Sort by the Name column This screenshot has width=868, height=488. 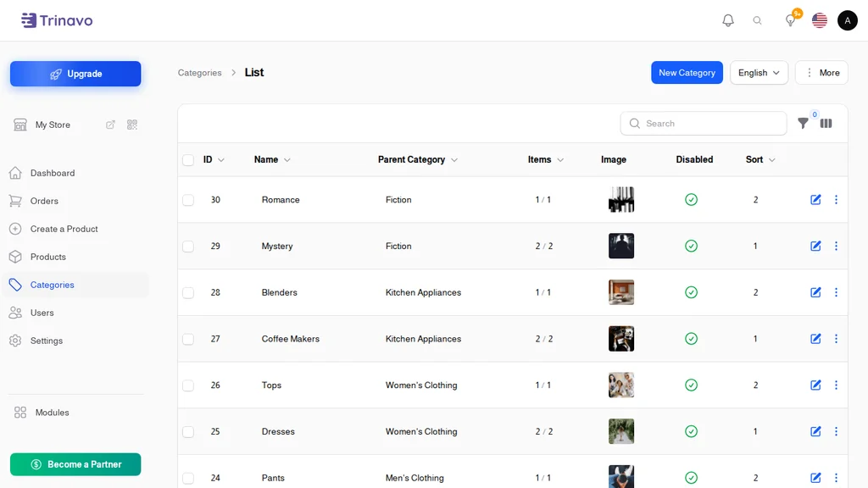click(272, 159)
